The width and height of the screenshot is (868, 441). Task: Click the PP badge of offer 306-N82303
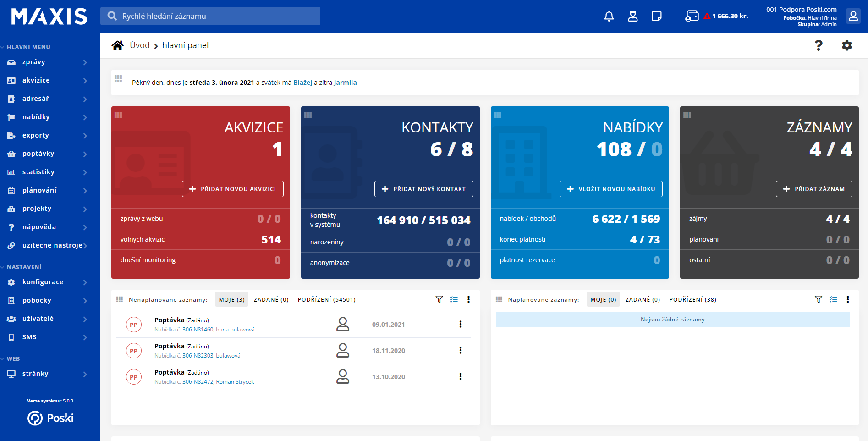tap(133, 351)
